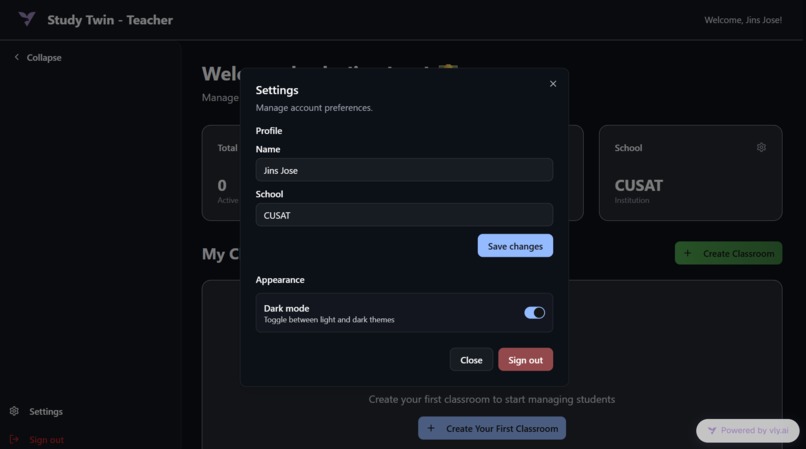Click the plus icon in Create Classroom

688,253
